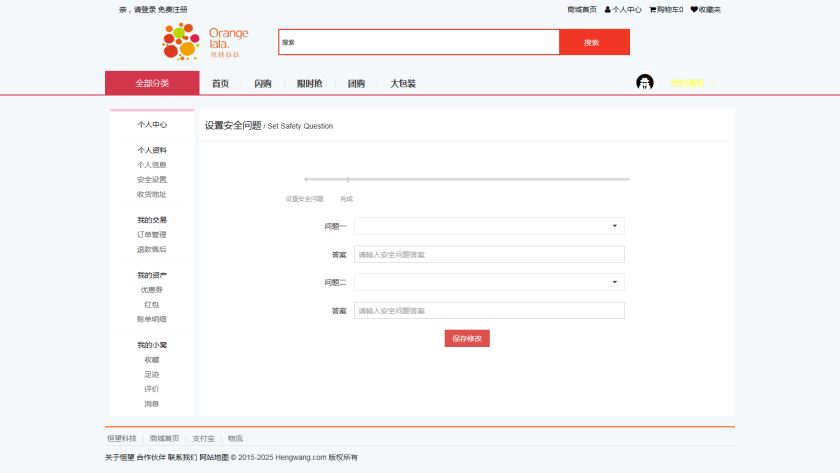Open 红包 in the sidebar
This screenshot has height=473, width=840.
click(x=152, y=305)
